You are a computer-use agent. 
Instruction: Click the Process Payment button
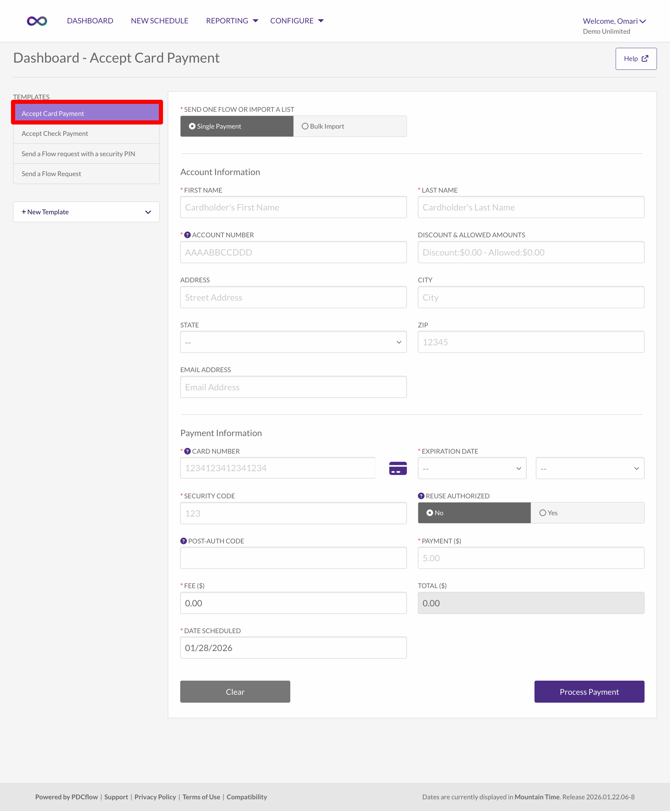pyautogui.click(x=589, y=691)
